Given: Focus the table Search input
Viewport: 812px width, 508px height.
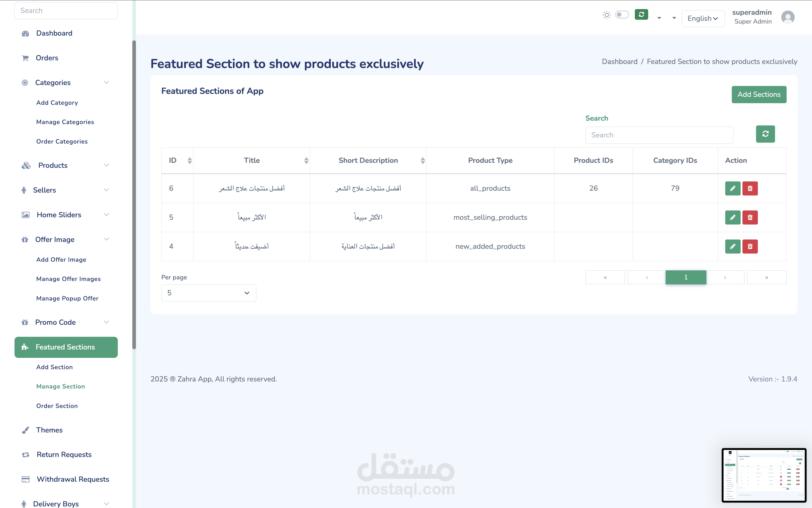Looking at the screenshot, I should click(659, 135).
